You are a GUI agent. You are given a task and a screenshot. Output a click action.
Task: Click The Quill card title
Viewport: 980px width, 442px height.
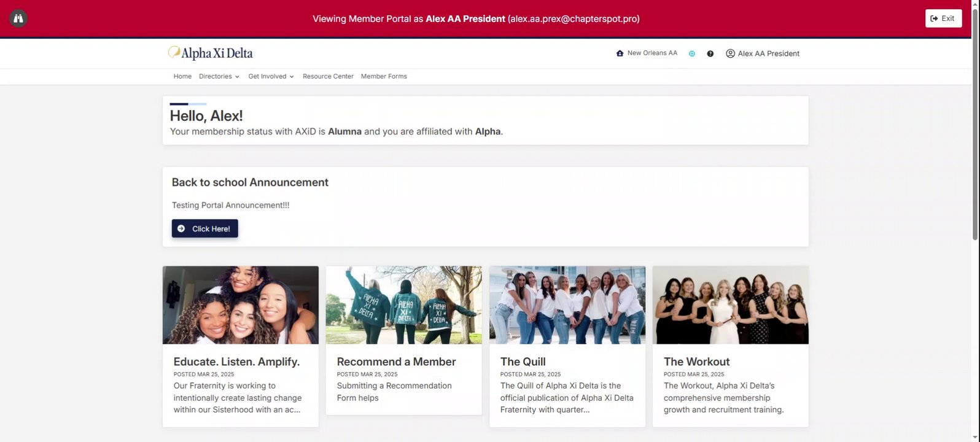click(523, 362)
